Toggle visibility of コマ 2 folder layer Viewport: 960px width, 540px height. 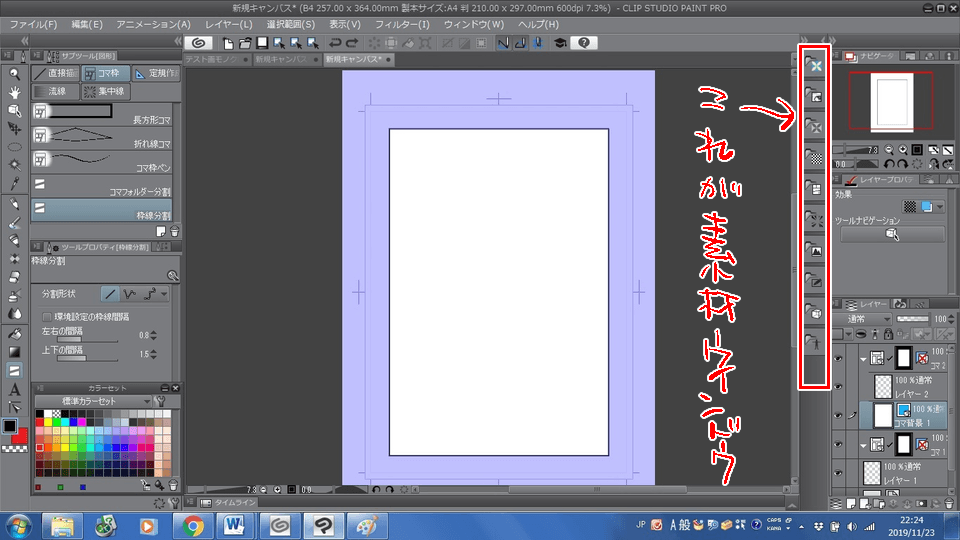(838, 359)
